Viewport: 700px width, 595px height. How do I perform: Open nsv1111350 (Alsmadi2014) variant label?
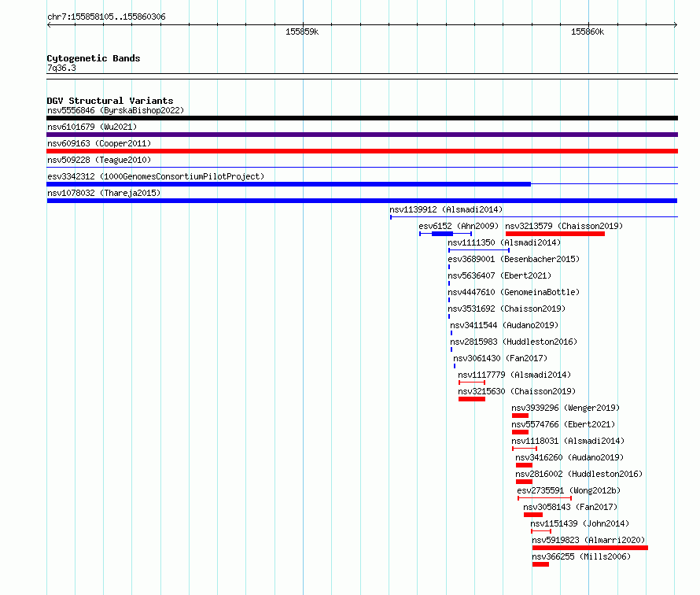[504, 242]
